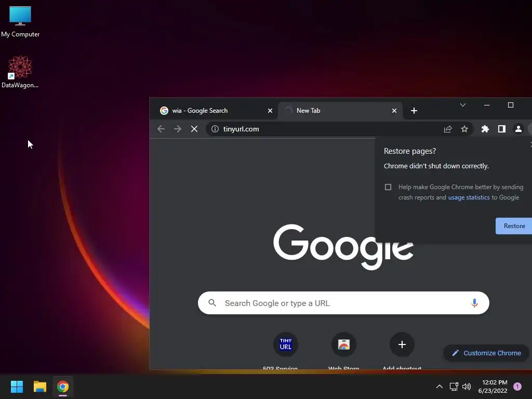Bookmark this tab with the star

[x=464, y=129]
